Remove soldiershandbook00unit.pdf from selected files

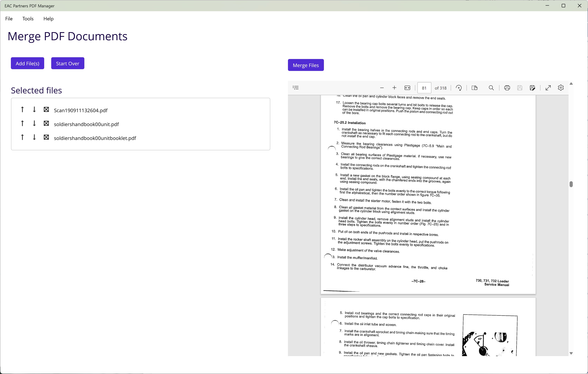coord(46,123)
